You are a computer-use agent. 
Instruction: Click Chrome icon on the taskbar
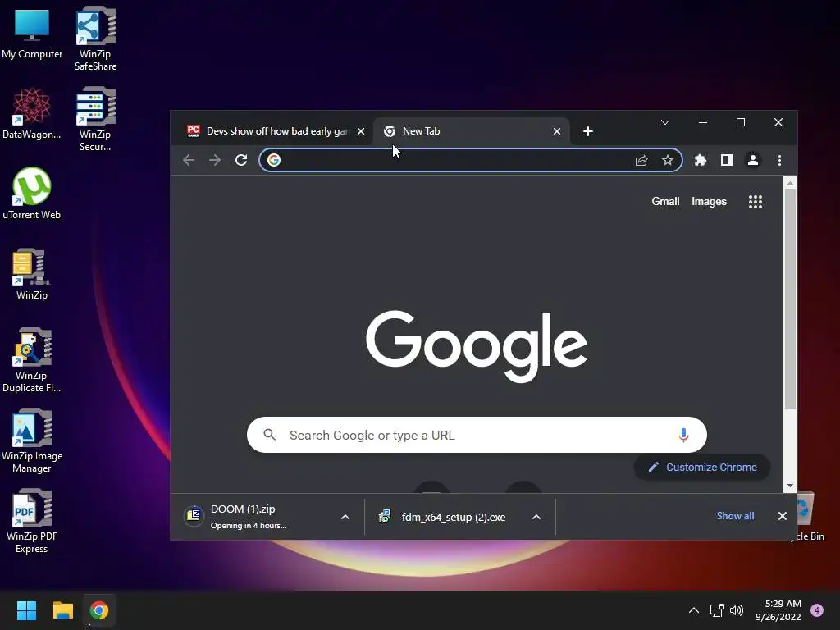[99, 610]
